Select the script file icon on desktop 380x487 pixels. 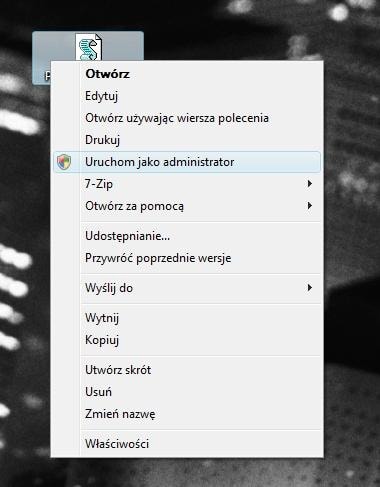(x=88, y=47)
